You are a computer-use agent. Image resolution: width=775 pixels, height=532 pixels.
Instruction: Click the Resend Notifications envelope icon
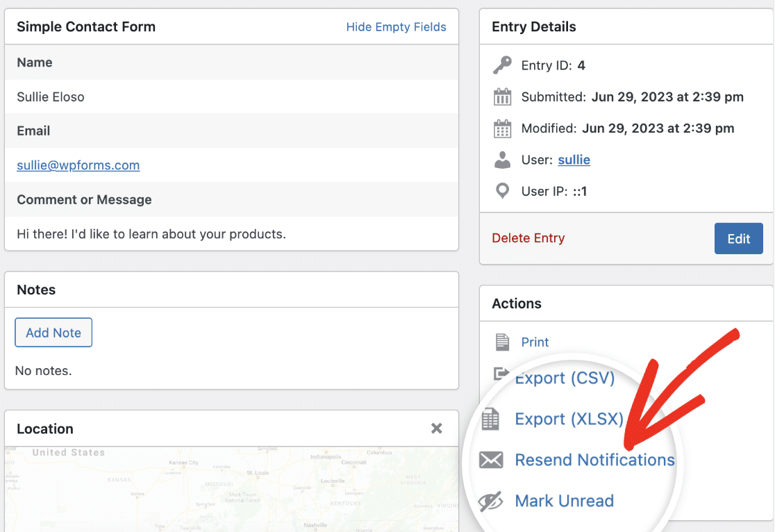(491, 460)
